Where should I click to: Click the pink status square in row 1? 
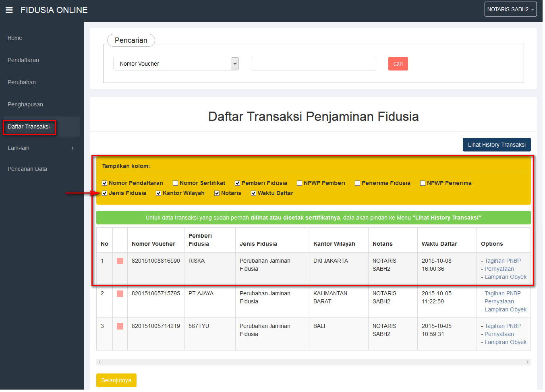click(x=120, y=261)
